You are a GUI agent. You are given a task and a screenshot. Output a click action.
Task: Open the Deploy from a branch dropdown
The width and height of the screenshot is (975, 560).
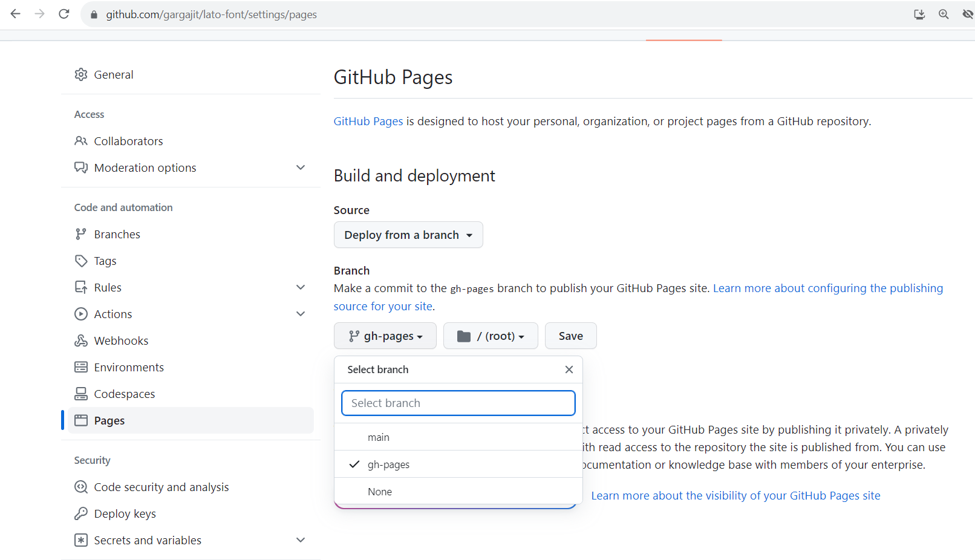(x=408, y=235)
